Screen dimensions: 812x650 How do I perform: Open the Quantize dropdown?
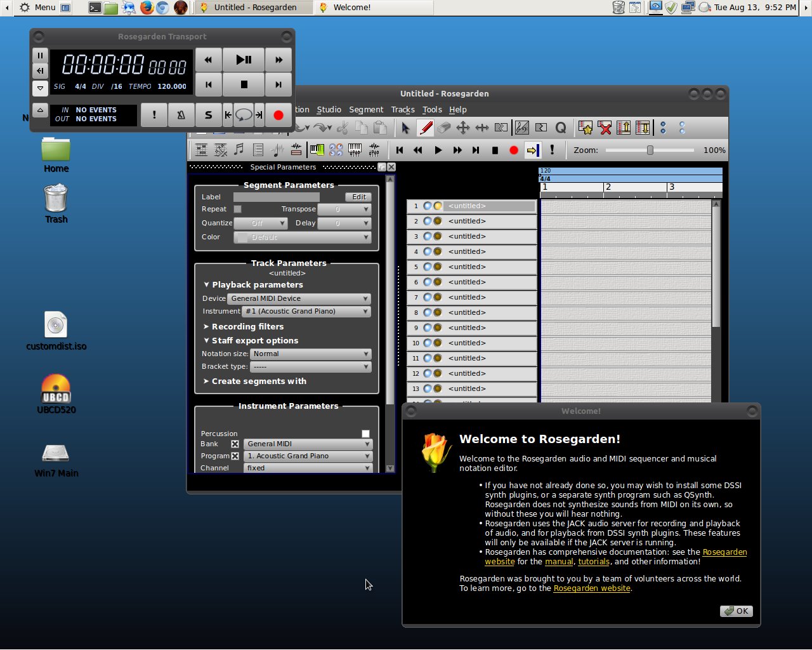click(x=260, y=223)
